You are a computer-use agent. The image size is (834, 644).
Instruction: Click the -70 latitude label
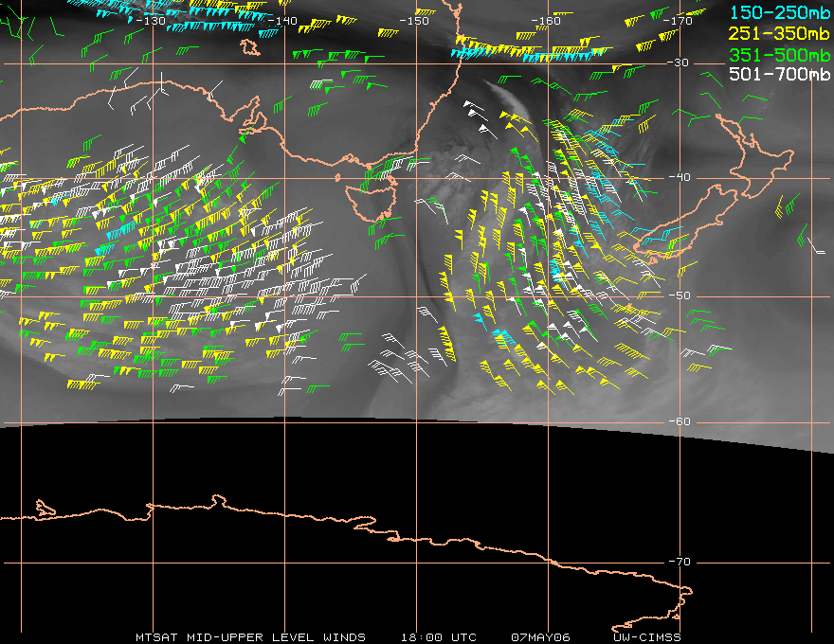(680, 562)
